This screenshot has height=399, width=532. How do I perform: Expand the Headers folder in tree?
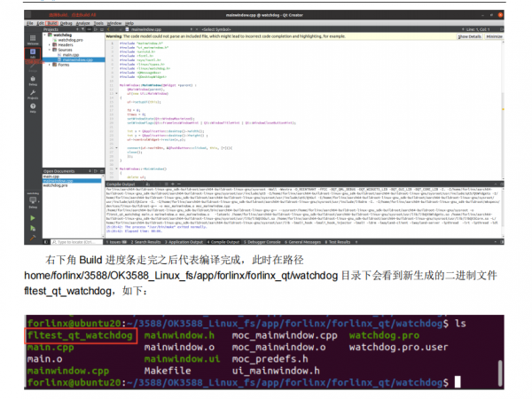50,45
